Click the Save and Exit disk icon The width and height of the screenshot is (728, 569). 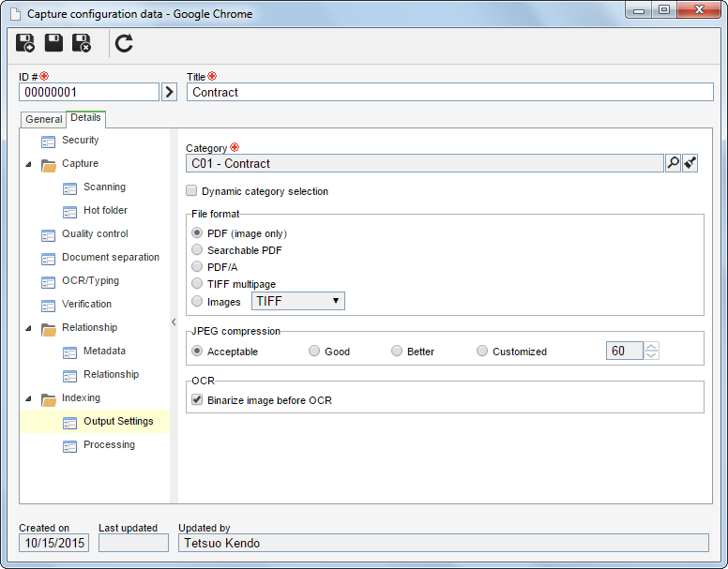tap(82, 43)
